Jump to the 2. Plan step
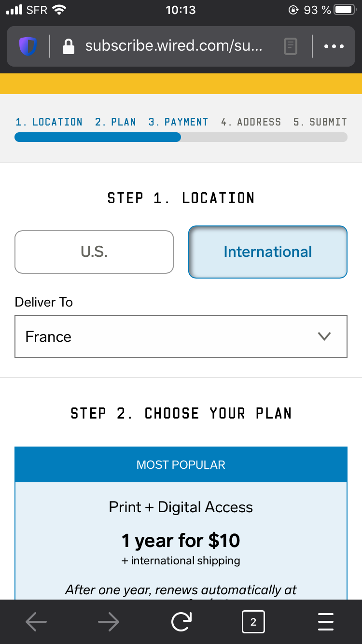 pyautogui.click(x=115, y=122)
